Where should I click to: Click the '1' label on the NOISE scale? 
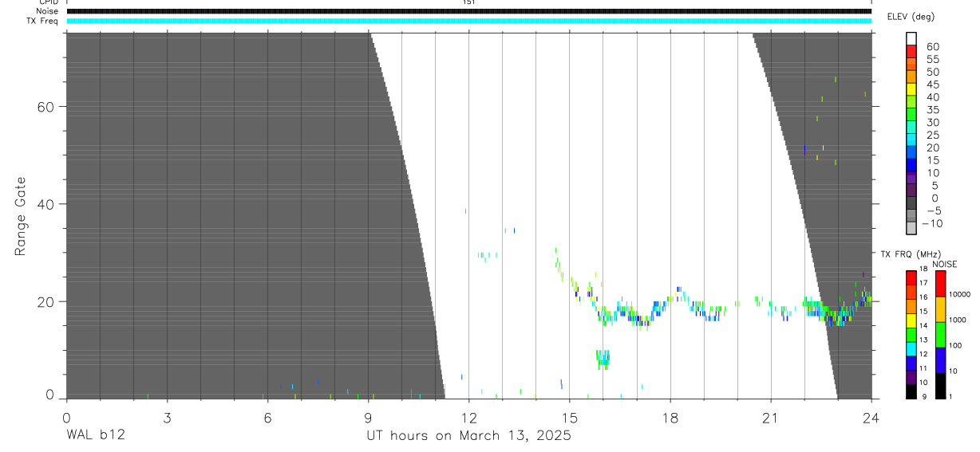[950, 396]
